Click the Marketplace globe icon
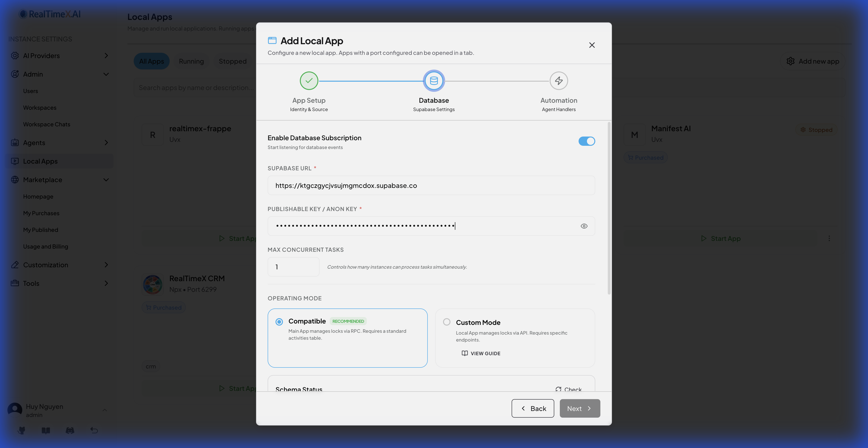The height and width of the screenshot is (448, 868). pos(15,179)
